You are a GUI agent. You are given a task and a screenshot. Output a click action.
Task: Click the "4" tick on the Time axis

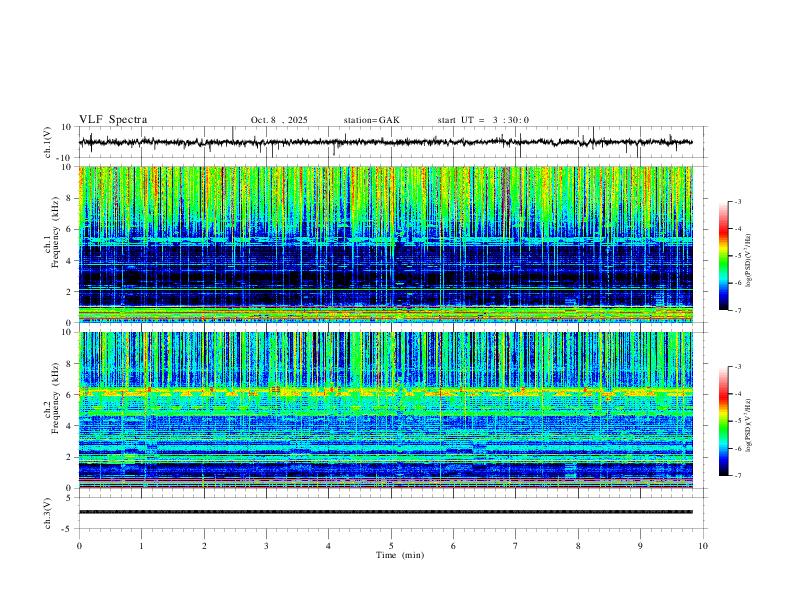(x=329, y=546)
